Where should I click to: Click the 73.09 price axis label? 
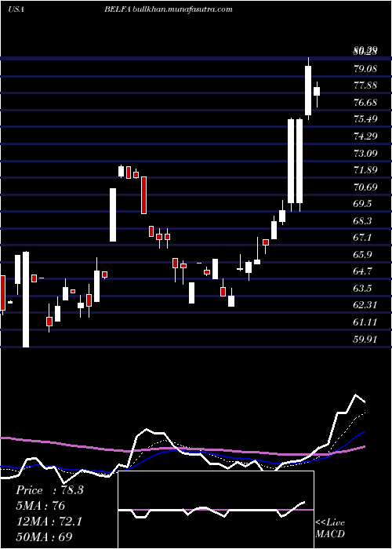pos(365,153)
